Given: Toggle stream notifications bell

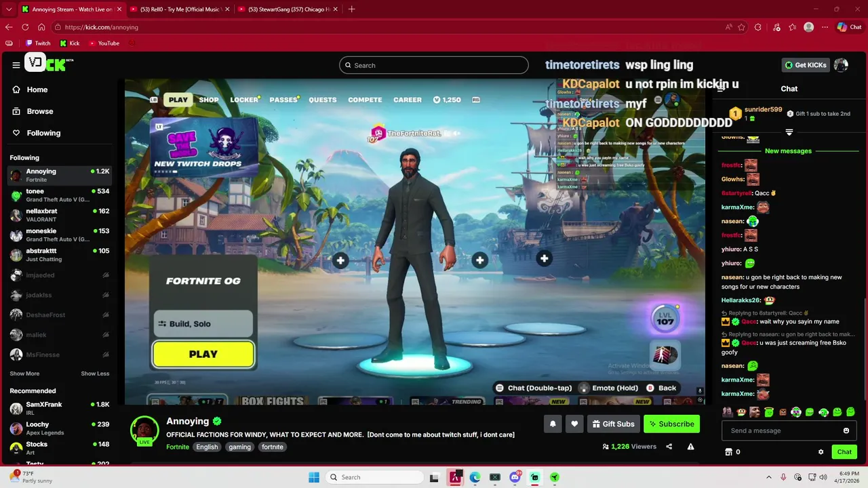Looking at the screenshot, I should (553, 424).
